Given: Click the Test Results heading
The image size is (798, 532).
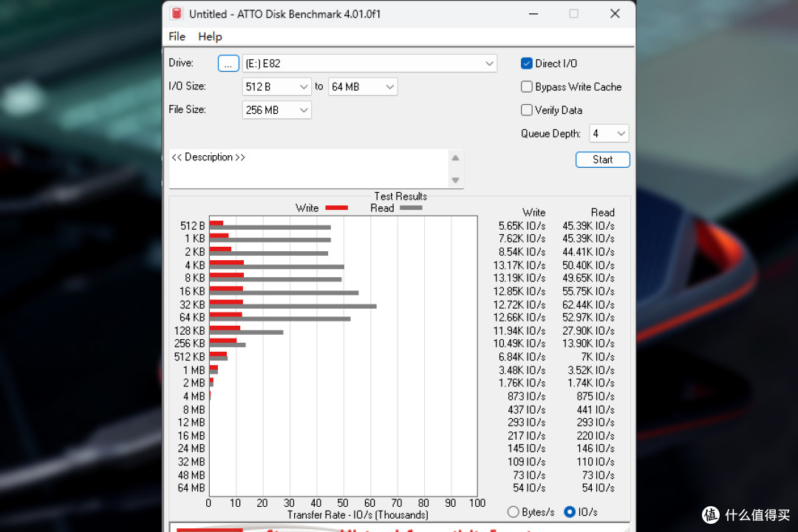Looking at the screenshot, I should coord(400,197).
